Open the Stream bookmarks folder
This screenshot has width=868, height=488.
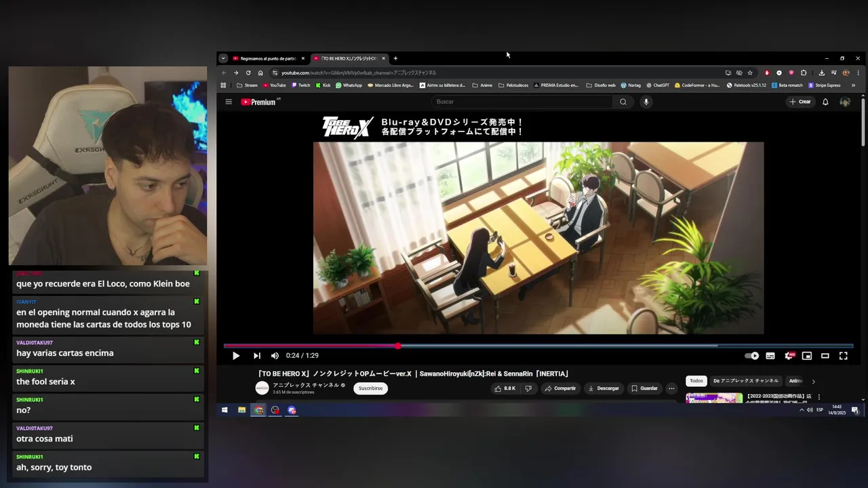(x=247, y=85)
